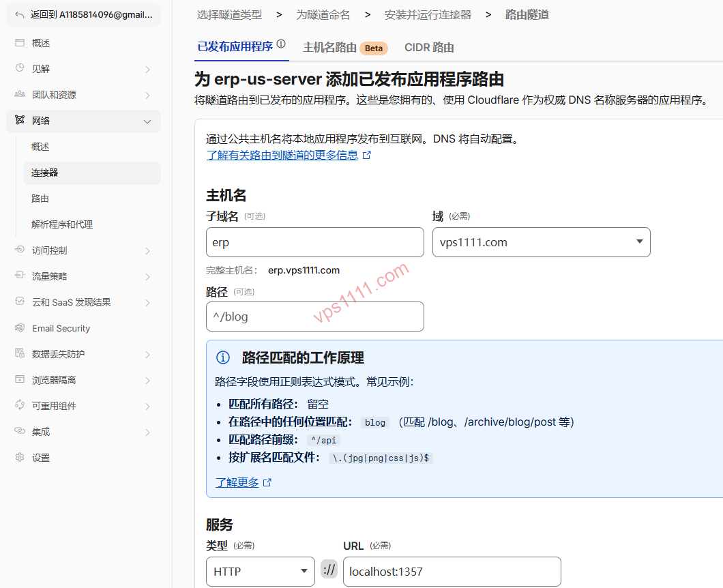Click the 数据丢失防护 icon

[20, 353]
